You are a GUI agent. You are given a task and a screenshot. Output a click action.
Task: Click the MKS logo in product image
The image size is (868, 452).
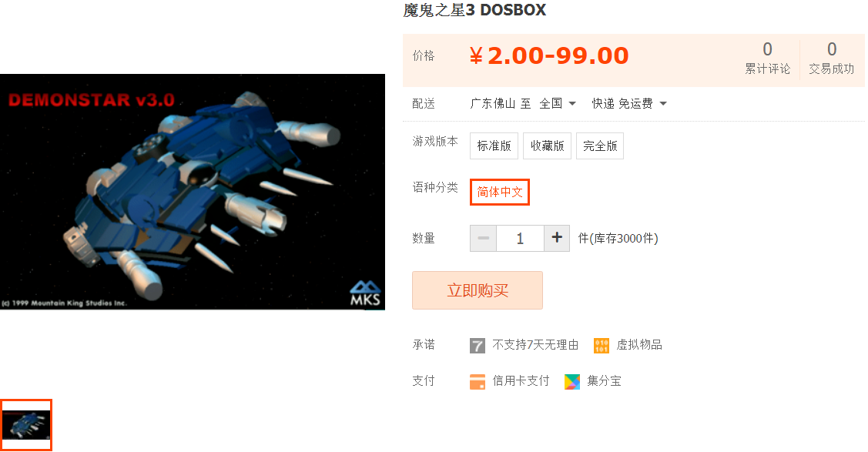(365, 293)
